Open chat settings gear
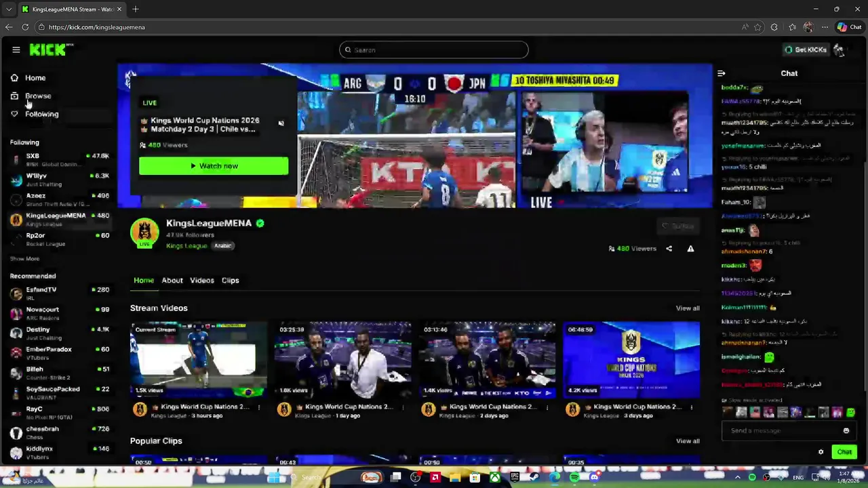Viewport: 868px width, 488px height. (821, 452)
